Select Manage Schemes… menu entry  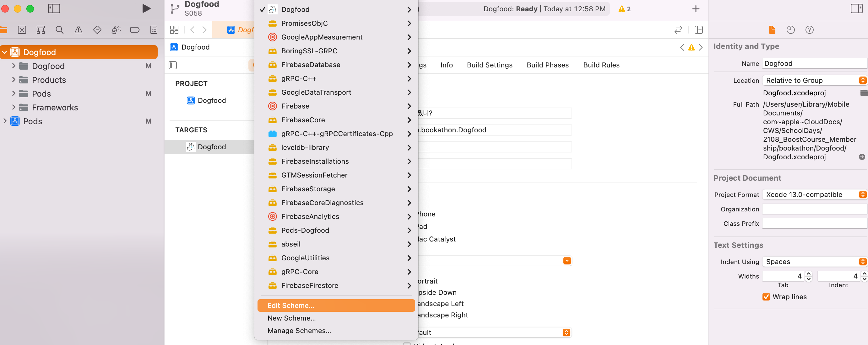(x=299, y=331)
